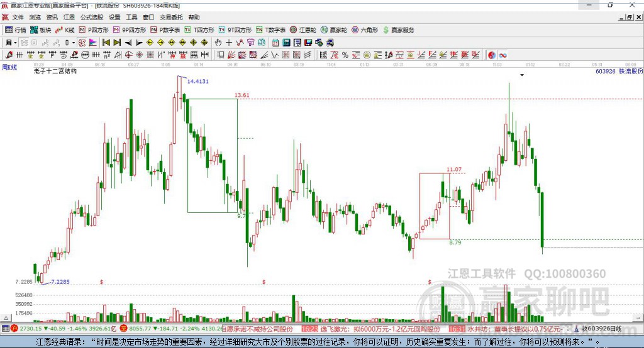This screenshot has width=644, height=348.
Task: Open the 江恩 menu
Action: coord(69,17)
